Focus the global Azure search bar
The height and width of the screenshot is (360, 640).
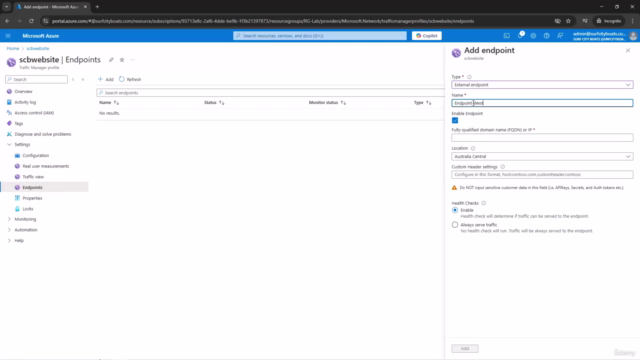(320, 36)
